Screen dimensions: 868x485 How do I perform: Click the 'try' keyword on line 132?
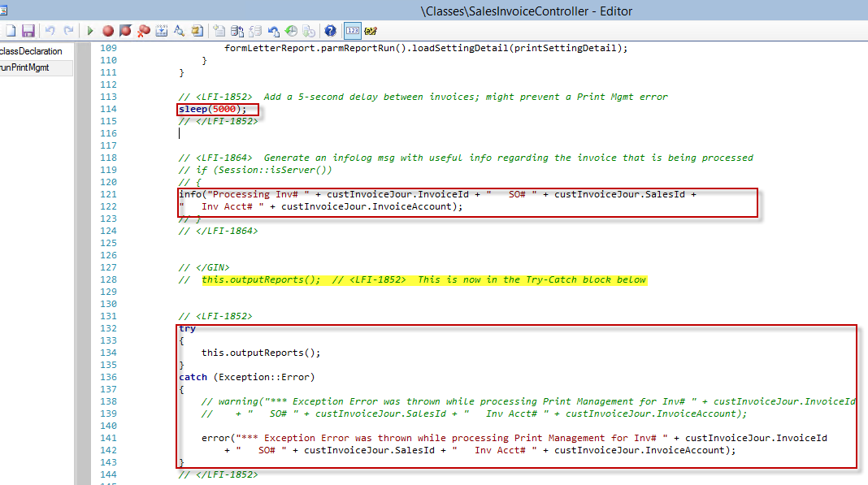click(187, 328)
